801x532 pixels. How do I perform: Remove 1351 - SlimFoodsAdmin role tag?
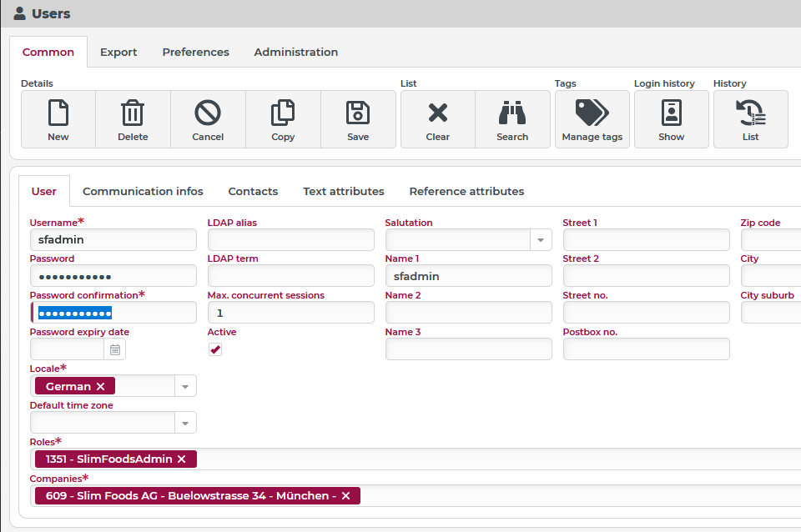coord(181,459)
